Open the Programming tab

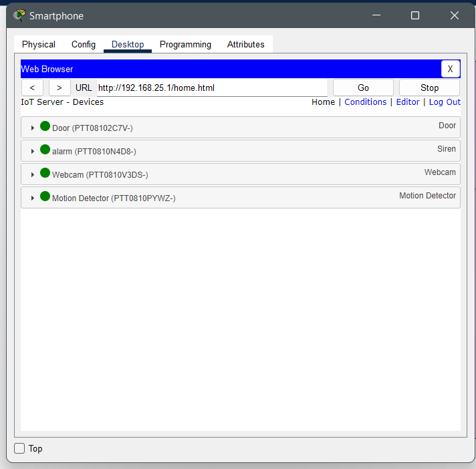pos(185,44)
